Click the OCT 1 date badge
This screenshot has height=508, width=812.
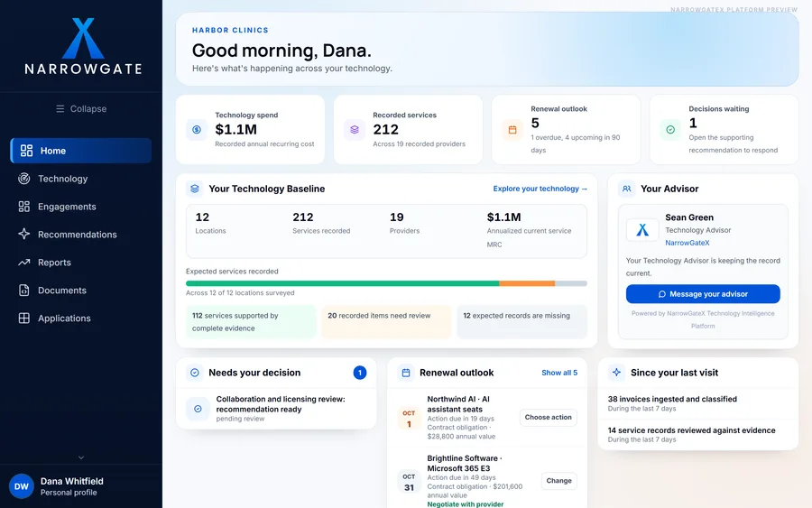[x=409, y=418]
